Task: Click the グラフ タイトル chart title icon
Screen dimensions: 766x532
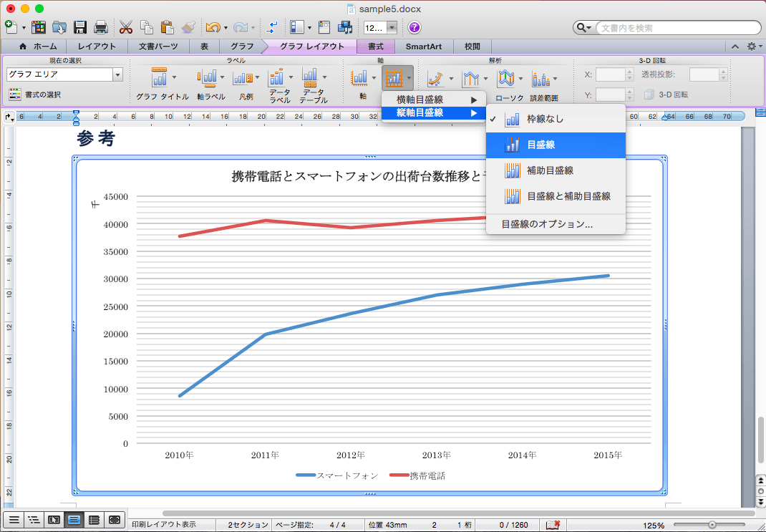Action: (159, 77)
